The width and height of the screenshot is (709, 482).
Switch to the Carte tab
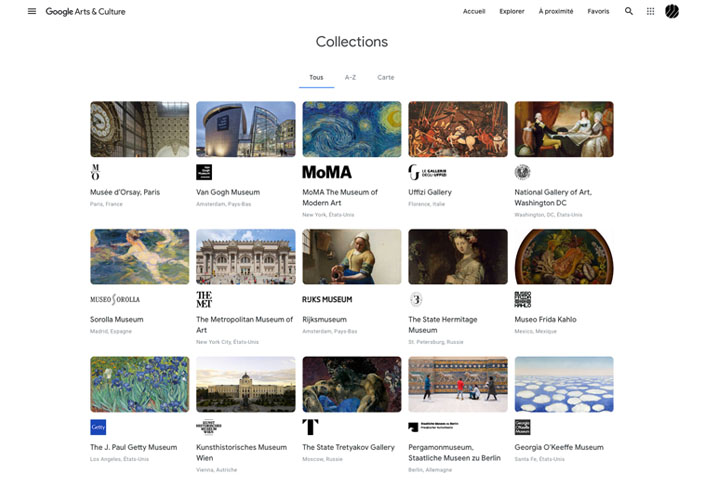[386, 77]
